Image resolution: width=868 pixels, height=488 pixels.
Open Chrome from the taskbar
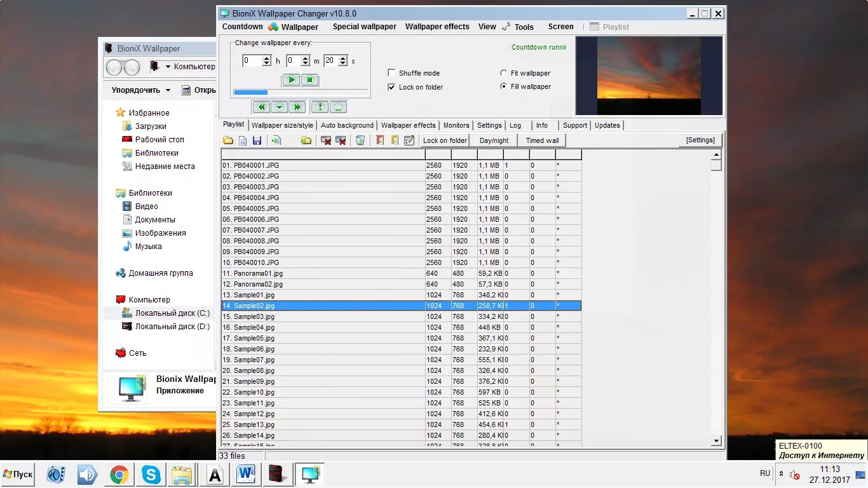[x=119, y=475]
